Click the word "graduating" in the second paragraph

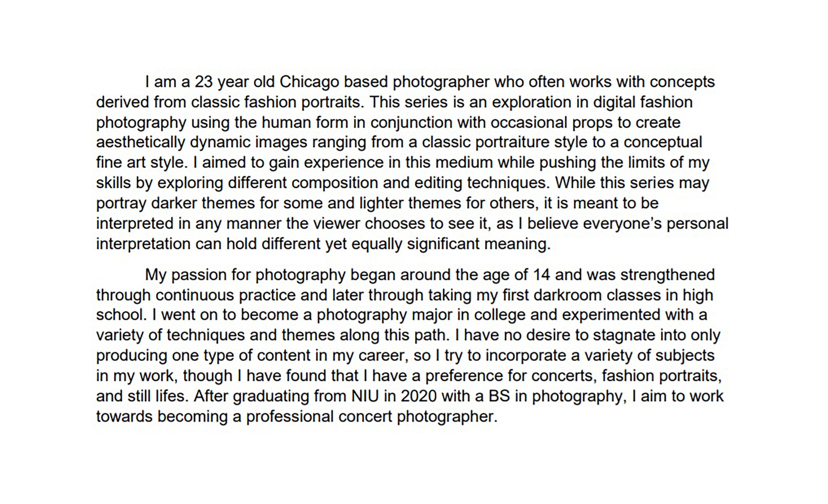click(271, 397)
